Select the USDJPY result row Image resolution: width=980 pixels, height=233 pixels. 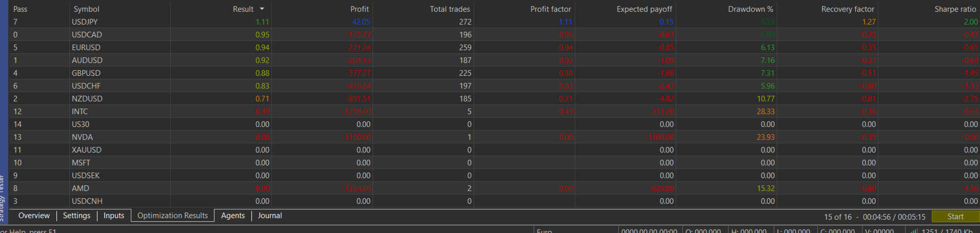coord(494,22)
